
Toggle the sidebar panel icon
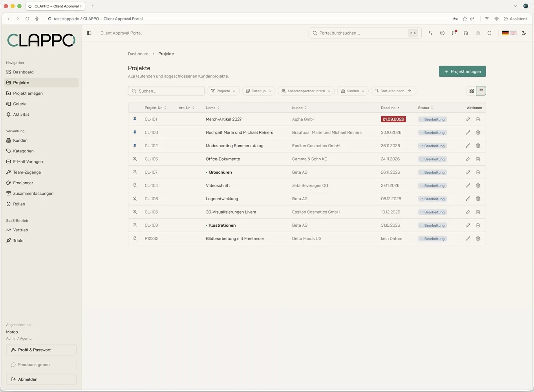tap(89, 33)
